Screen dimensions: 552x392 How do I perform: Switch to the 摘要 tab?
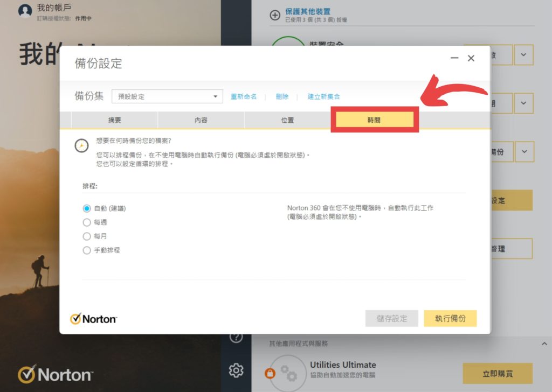(114, 120)
